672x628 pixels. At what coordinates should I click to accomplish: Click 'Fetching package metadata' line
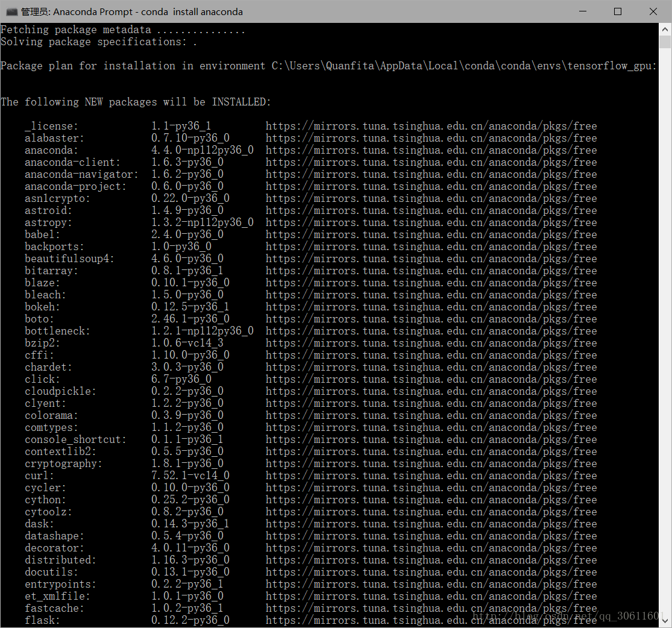[122, 30]
